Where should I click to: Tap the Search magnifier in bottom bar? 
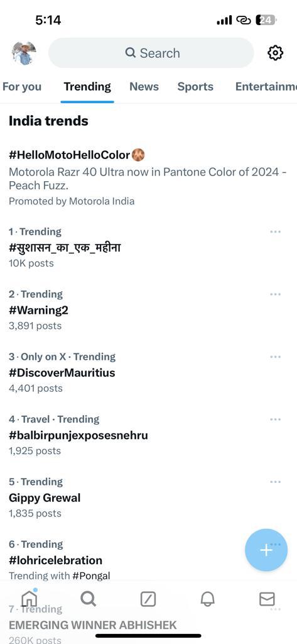[88, 599]
